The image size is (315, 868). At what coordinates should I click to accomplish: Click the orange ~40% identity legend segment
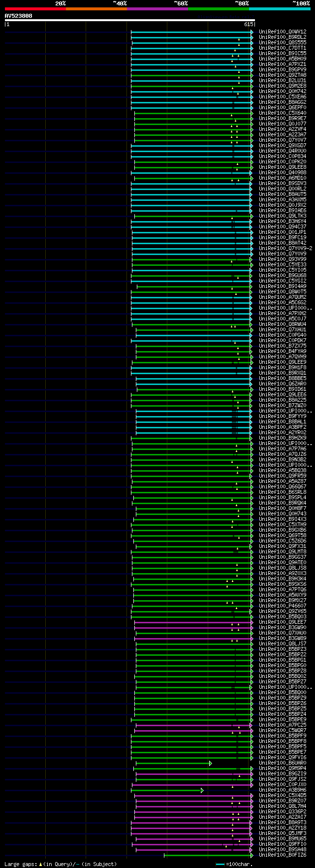coord(96,8)
